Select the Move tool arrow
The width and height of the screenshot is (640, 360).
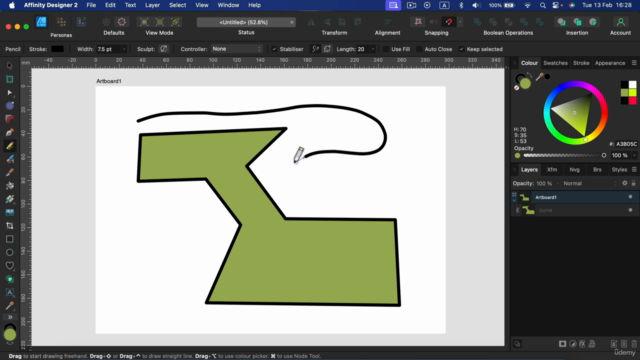point(10,66)
